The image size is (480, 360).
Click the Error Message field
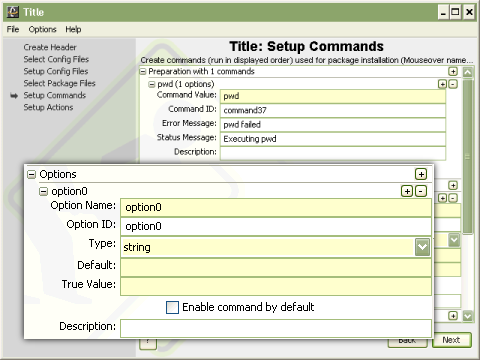point(333,125)
